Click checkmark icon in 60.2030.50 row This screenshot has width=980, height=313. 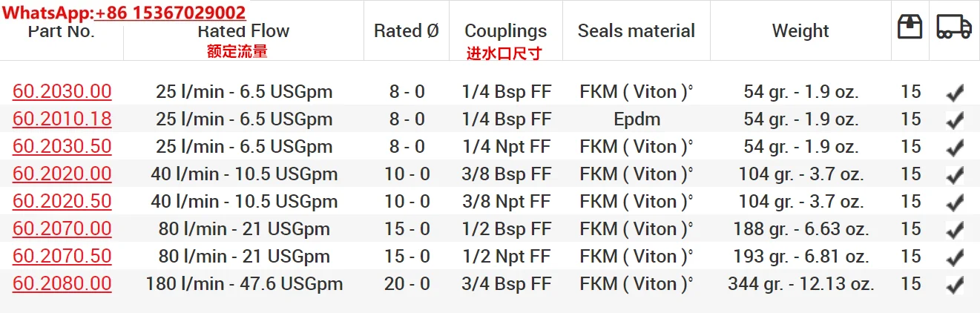coord(955,148)
